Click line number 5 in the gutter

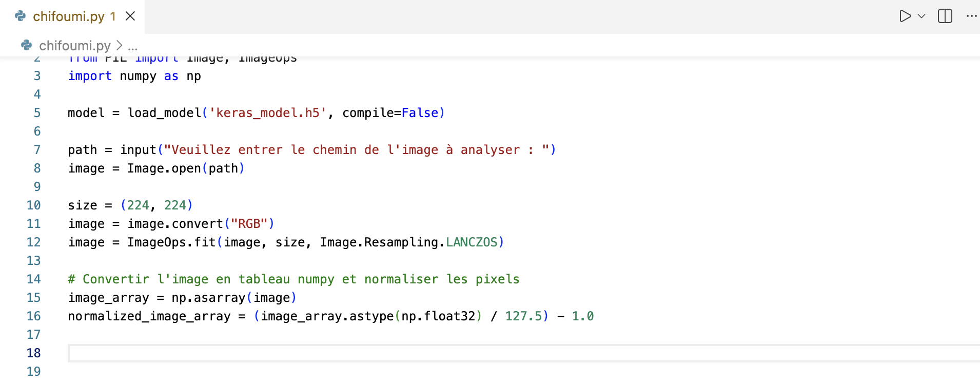(x=37, y=113)
